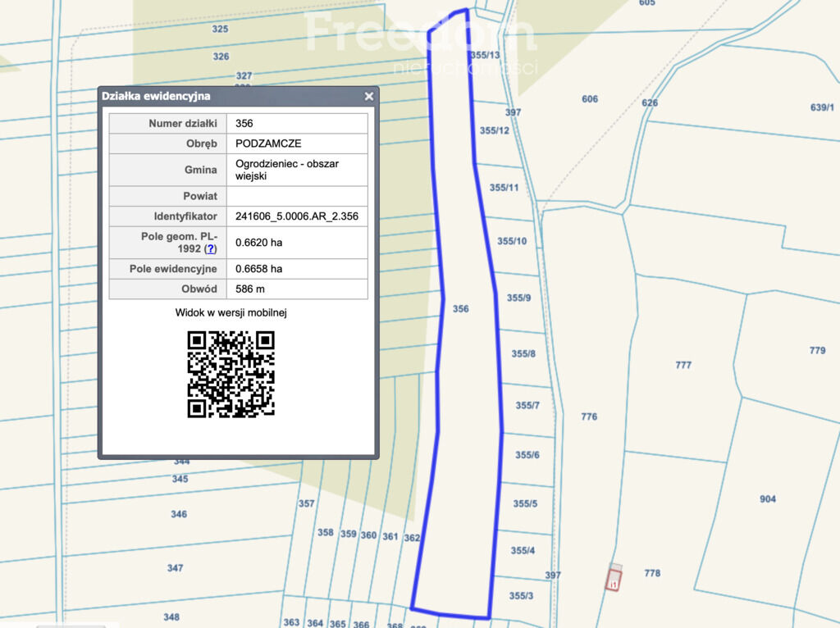Select parcel 357 on the map

pyautogui.click(x=306, y=503)
